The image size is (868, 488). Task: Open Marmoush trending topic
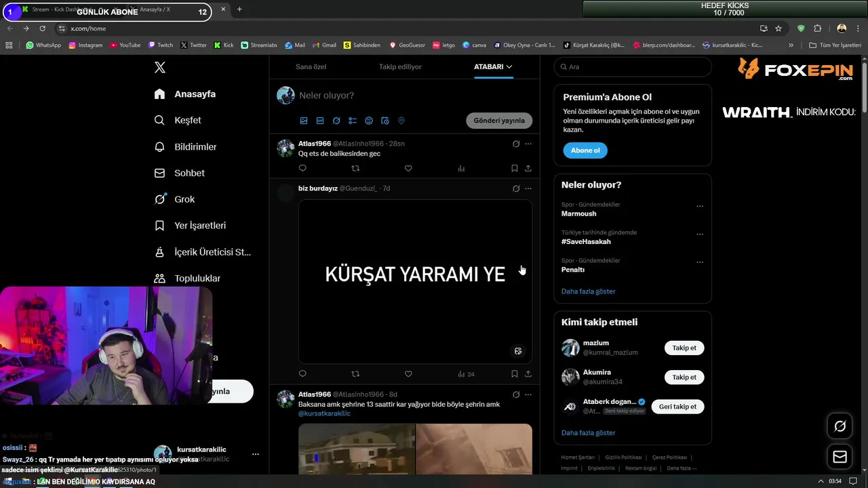578,213
